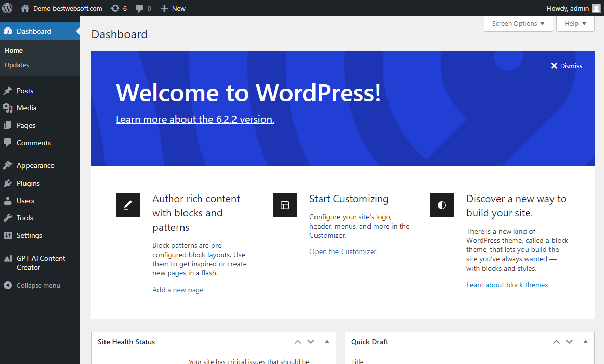Screen dimensions: 604x364
Task: Move Quick Draft panel down
Action: coord(569,342)
